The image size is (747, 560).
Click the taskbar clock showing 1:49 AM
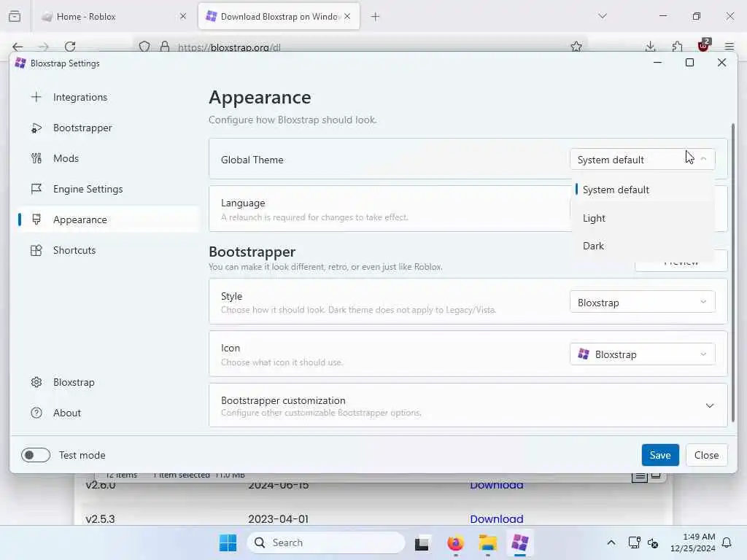pos(693,542)
